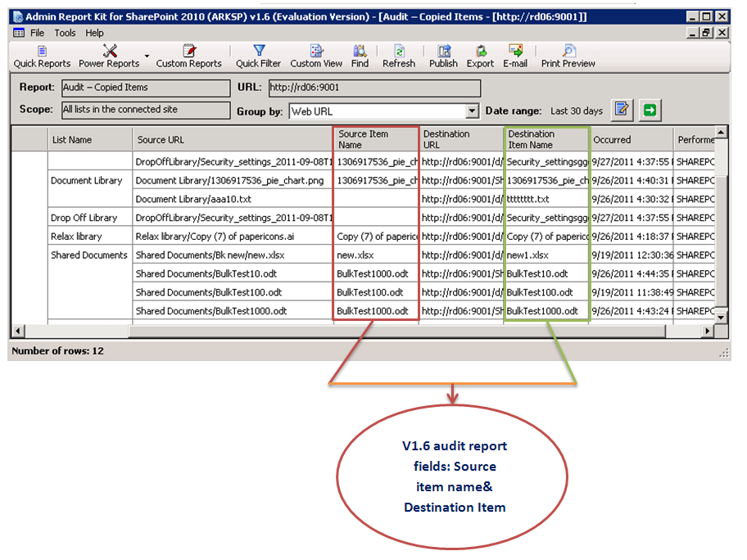
Task: Export the report data
Action: tap(480, 57)
